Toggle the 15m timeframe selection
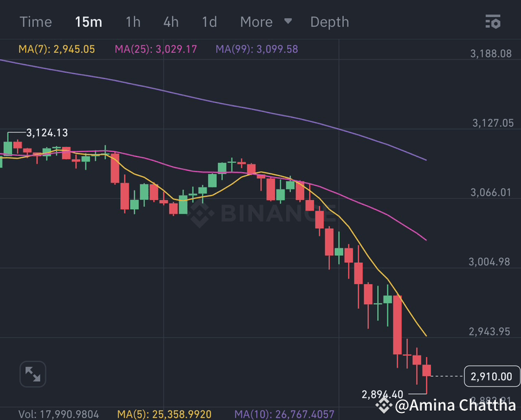The width and height of the screenshot is (521, 420). pos(88,21)
